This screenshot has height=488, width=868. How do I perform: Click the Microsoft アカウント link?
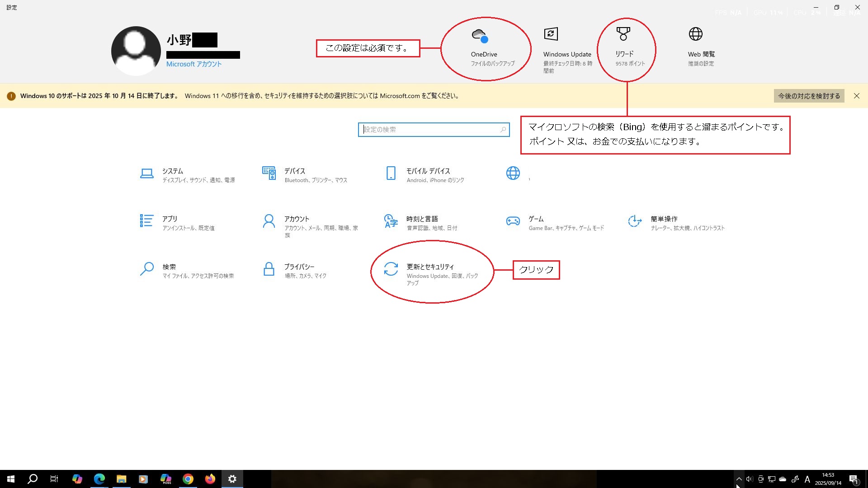(x=194, y=64)
